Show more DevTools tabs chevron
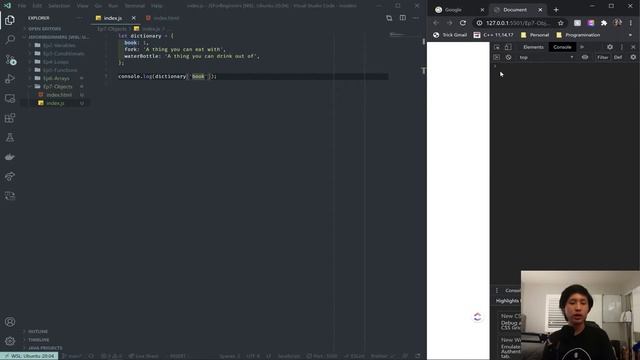Image resolution: width=640 pixels, height=360 pixels. click(582, 47)
